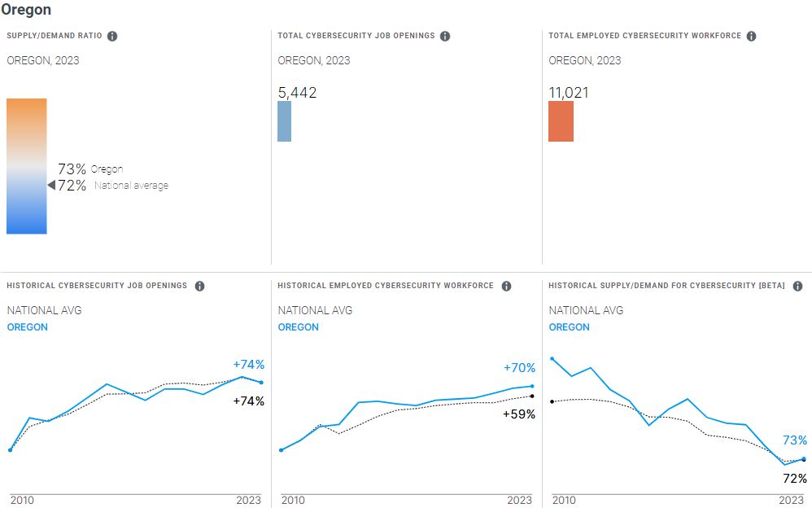Click the +70% Oregon workforce endpoint label

coord(520,368)
